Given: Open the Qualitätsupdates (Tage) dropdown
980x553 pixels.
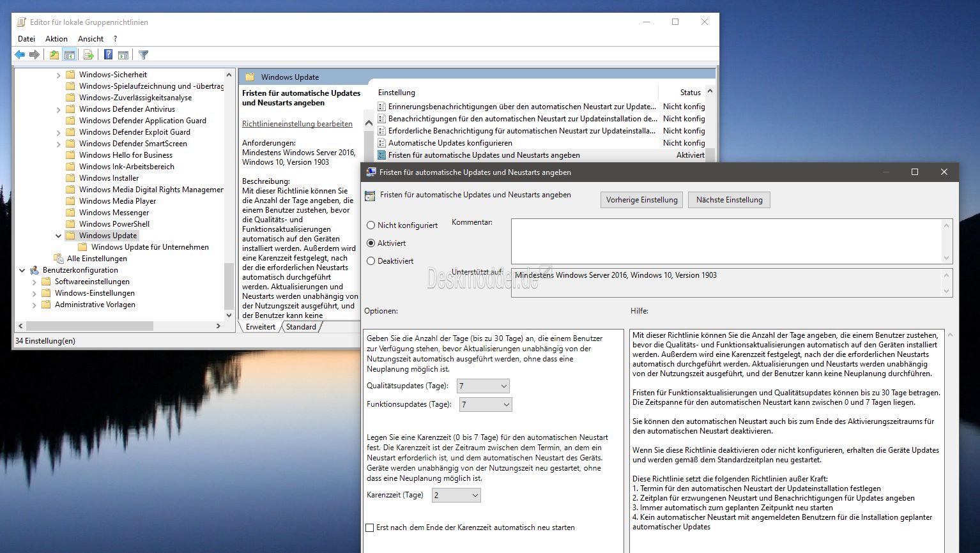Looking at the screenshot, I should pyautogui.click(x=483, y=386).
